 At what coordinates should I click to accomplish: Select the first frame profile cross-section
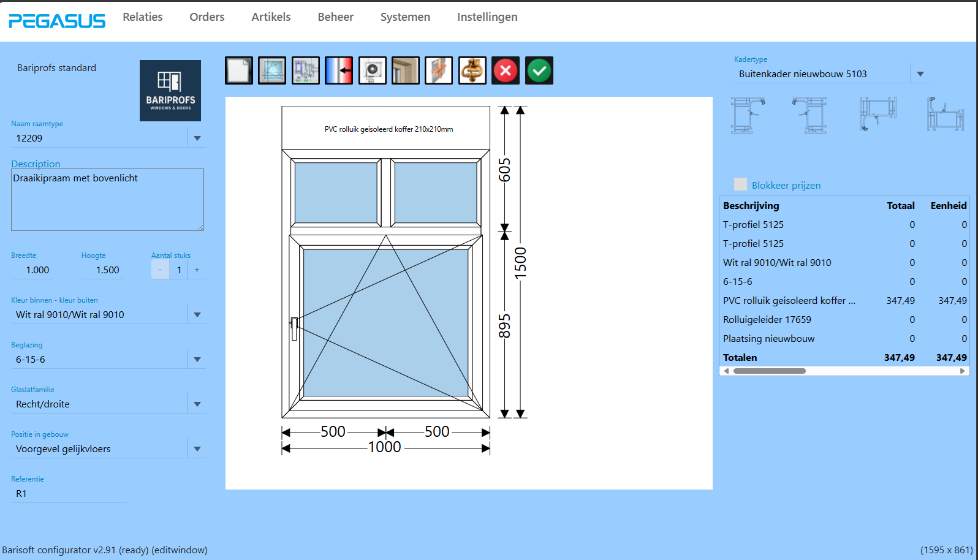pyautogui.click(x=748, y=115)
